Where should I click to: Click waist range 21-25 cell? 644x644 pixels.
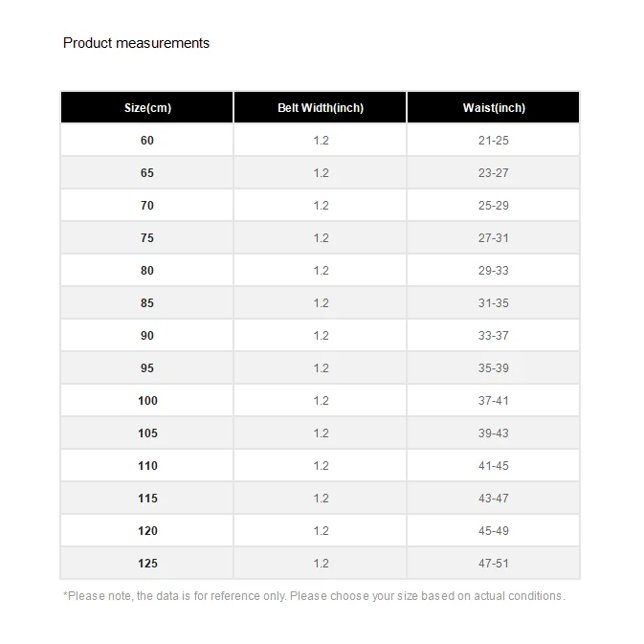(494, 140)
